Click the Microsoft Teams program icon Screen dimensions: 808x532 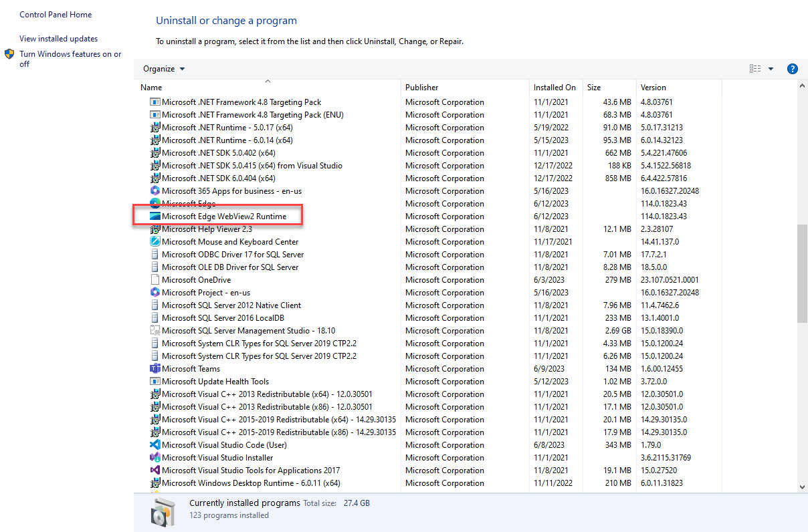click(155, 369)
